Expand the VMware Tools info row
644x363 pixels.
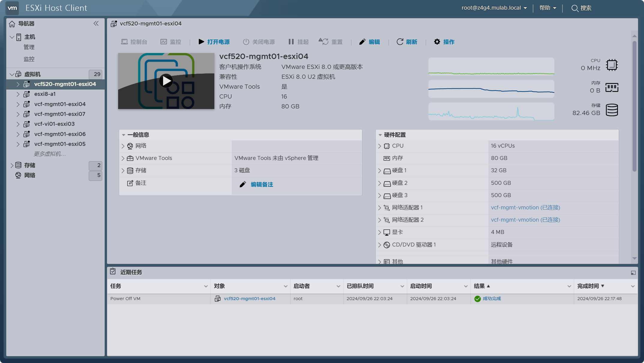coord(123,158)
